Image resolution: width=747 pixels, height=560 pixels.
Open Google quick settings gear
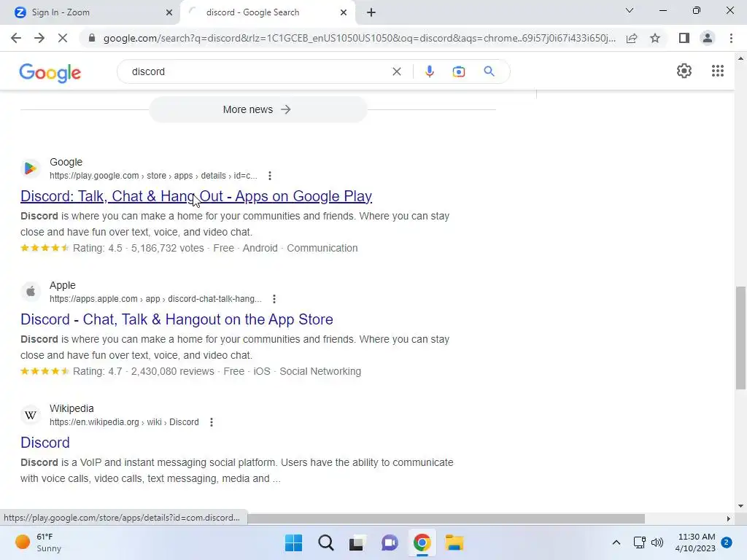(684, 71)
